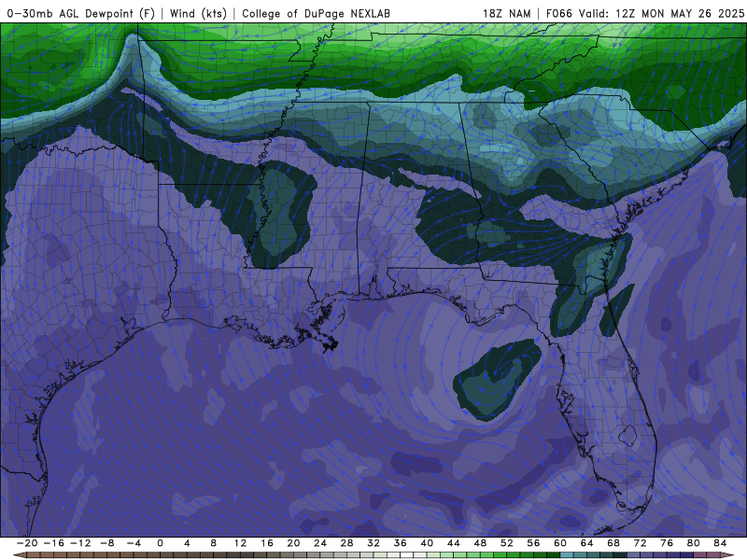Select the 40 value on the color scale
Screen dimensions: 747x560
[427, 543]
